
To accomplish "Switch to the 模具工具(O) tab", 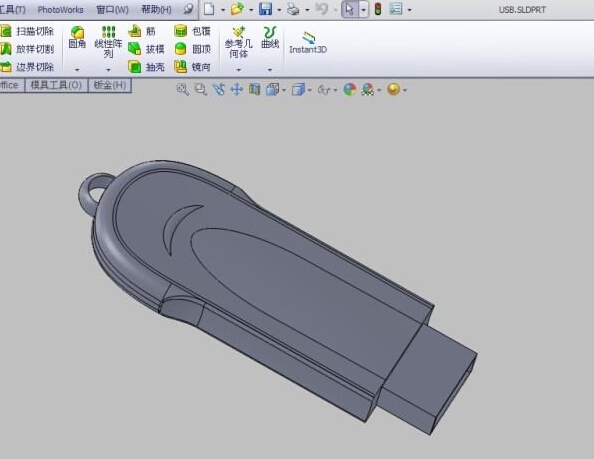I will point(56,85).
